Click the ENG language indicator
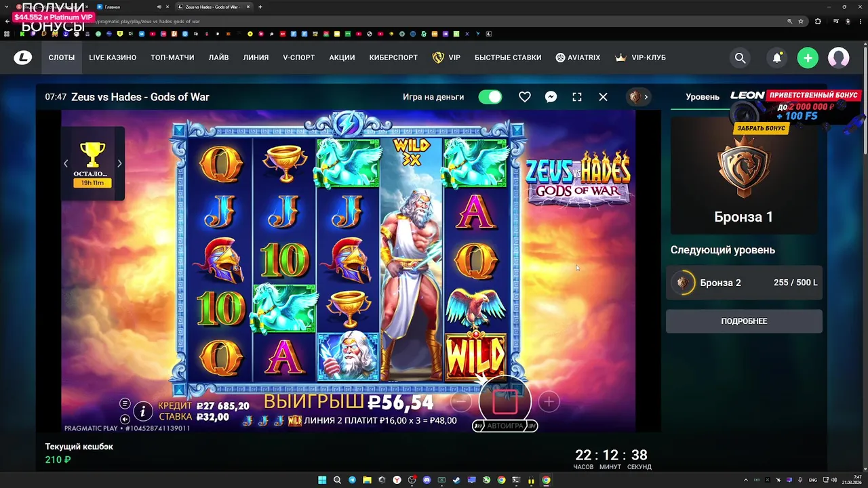The image size is (868, 488). [813, 480]
